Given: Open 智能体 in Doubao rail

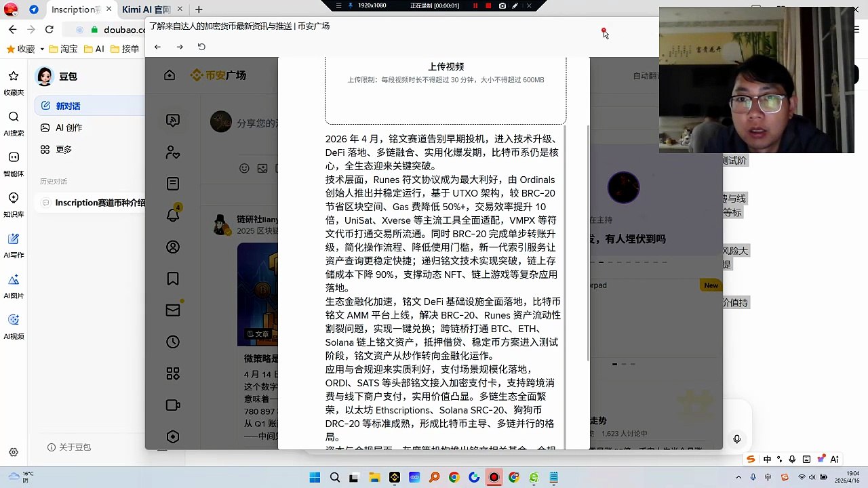Looking at the screenshot, I should [x=14, y=164].
